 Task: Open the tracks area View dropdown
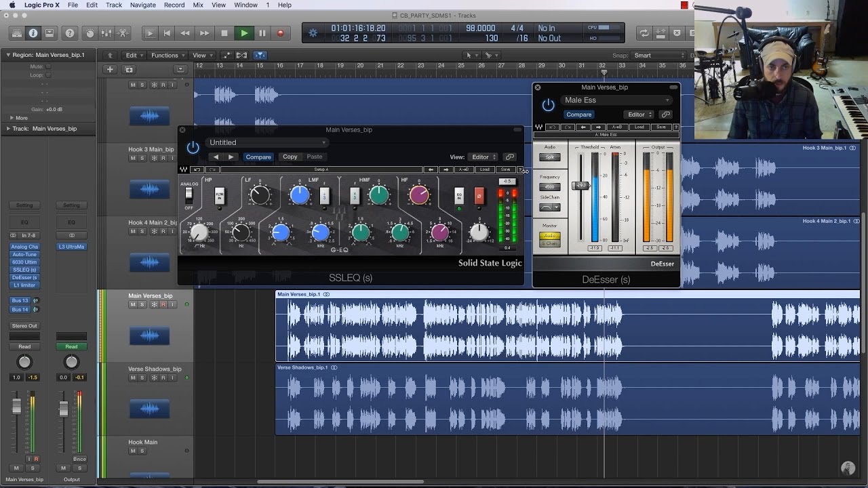coord(201,56)
